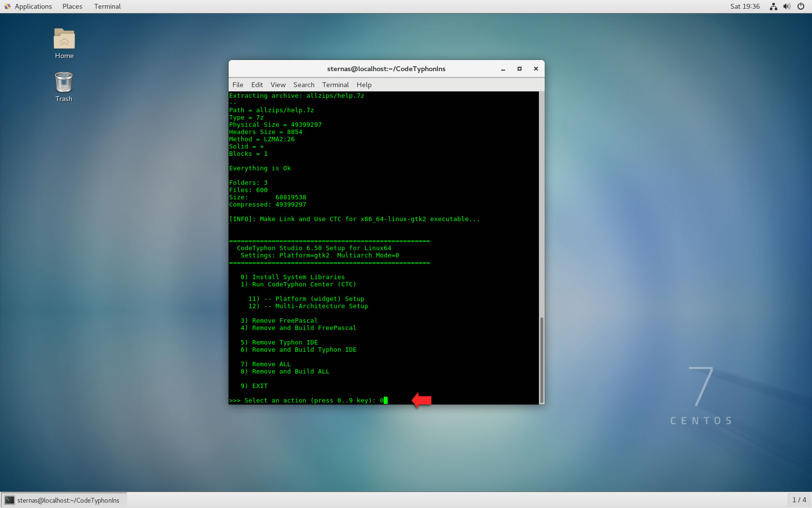The width and height of the screenshot is (812, 508).
Task: Click '12) -- Multi-Architecture Setup' text
Action: tap(308, 306)
